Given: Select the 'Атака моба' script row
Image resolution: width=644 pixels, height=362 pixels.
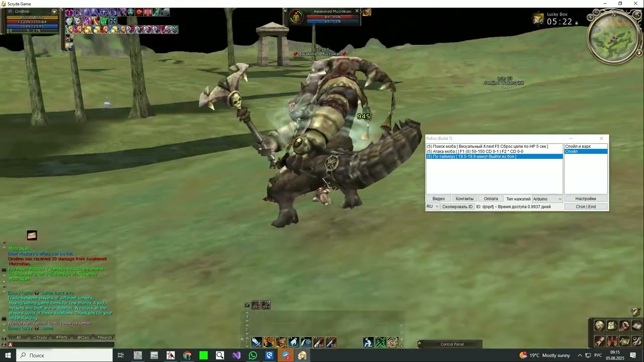Looking at the screenshot, I should 495,151.
